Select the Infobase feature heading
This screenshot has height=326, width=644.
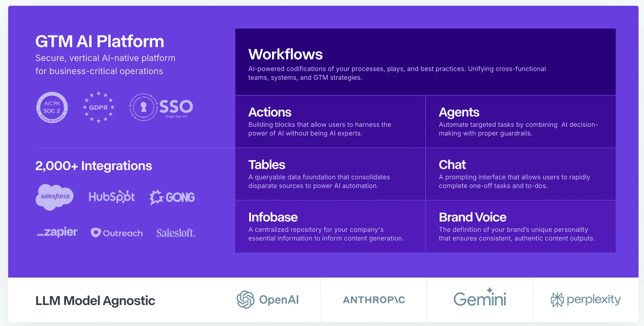click(273, 217)
